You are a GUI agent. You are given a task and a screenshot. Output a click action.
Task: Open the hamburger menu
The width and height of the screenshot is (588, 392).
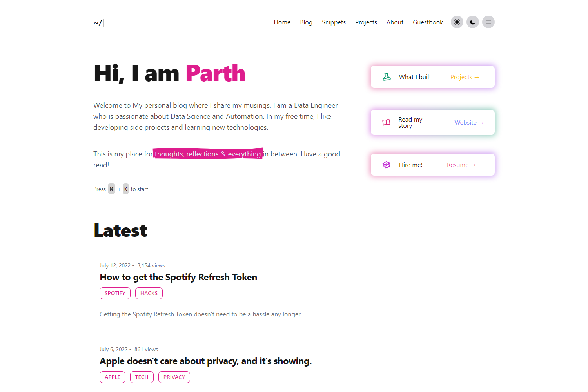[x=488, y=22]
